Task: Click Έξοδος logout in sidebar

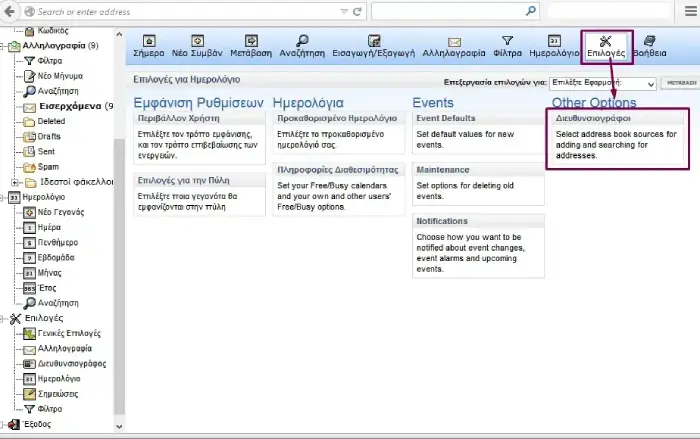Action: click(36, 424)
